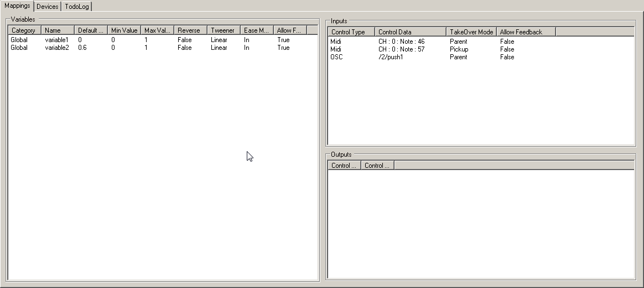644x288 pixels.
Task: Sort inputs by Allow Feedback header
Action: click(526, 32)
